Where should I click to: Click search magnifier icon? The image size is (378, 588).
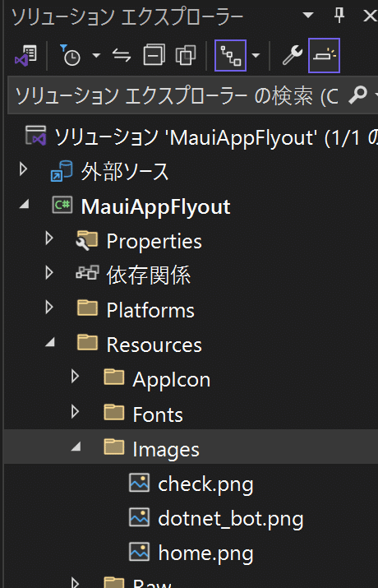click(x=357, y=95)
